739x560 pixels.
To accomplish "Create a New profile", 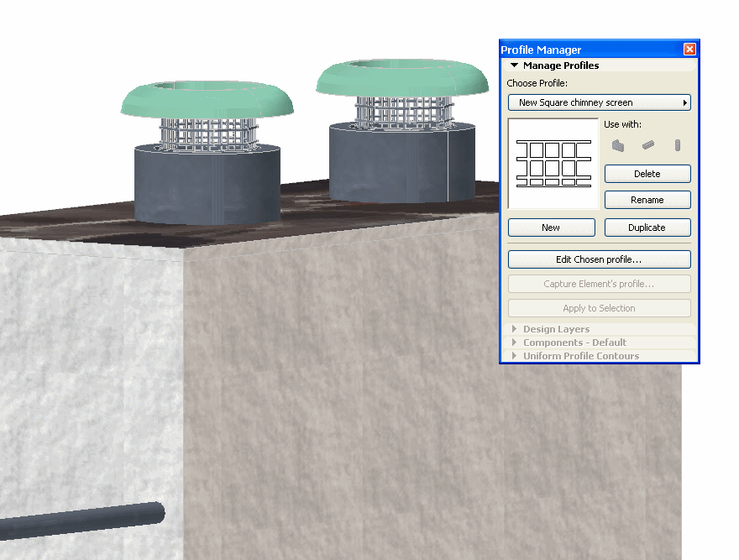I will (x=551, y=227).
